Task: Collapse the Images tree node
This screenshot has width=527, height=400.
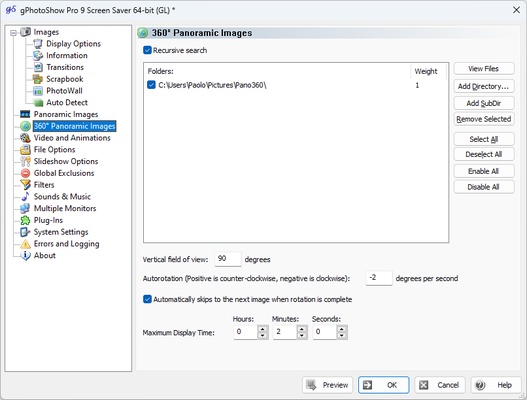Action: pos(13,33)
